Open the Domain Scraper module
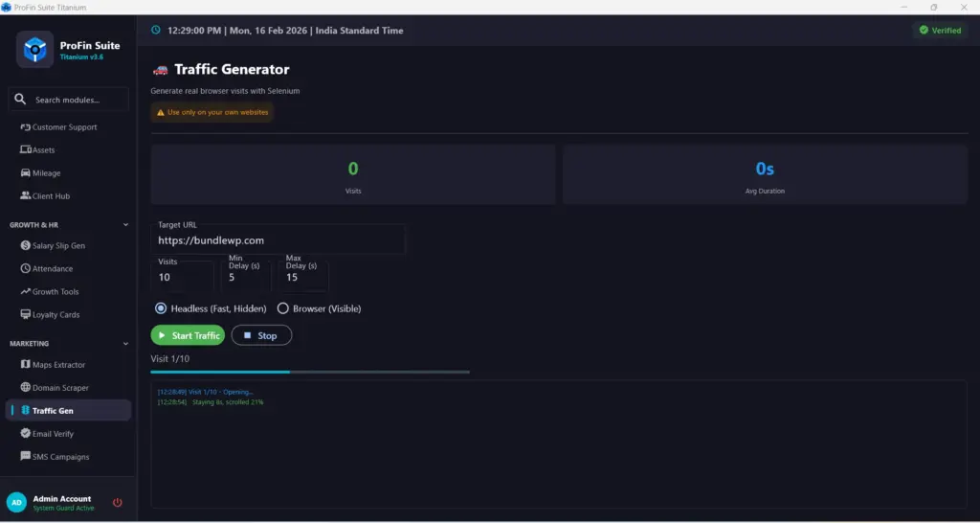This screenshot has width=980, height=523. click(69, 387)
